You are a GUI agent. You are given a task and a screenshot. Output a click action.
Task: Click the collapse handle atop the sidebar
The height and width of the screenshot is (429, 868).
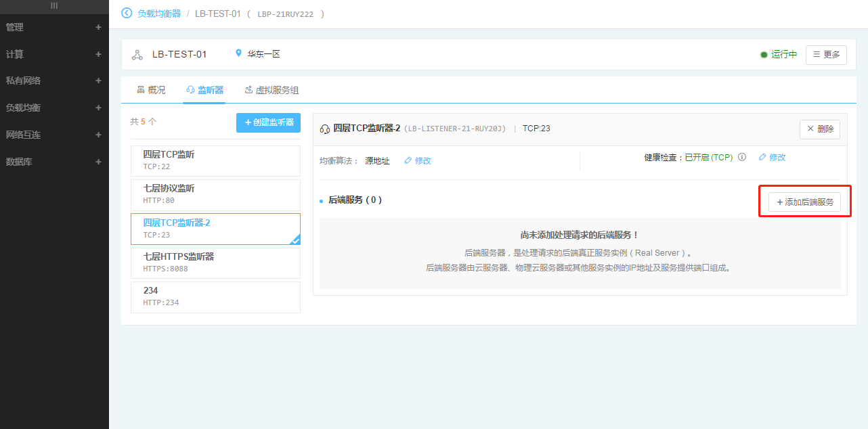pyautogui.click(x=54, y=5)
